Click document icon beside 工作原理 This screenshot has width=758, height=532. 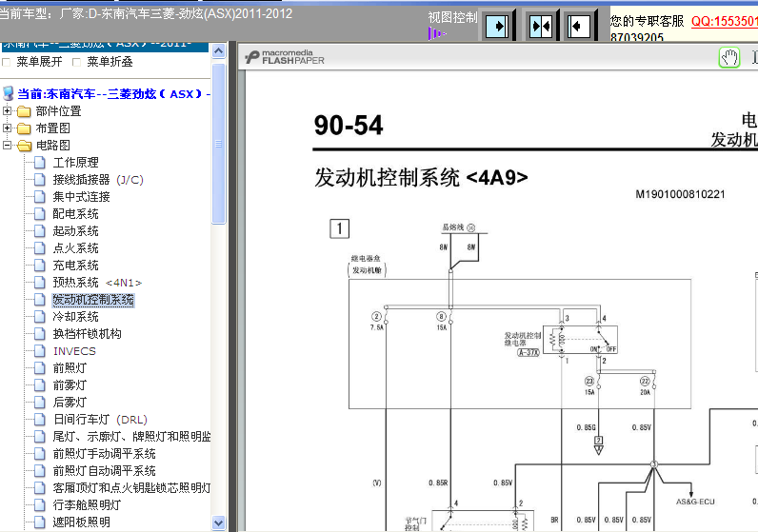[40, 163]
